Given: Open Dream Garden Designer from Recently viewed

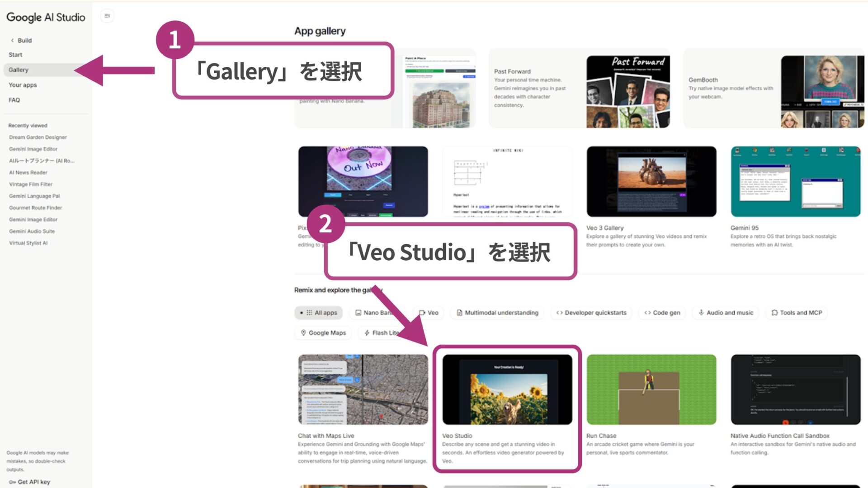Looking at the screenshot, I should 38,137.
